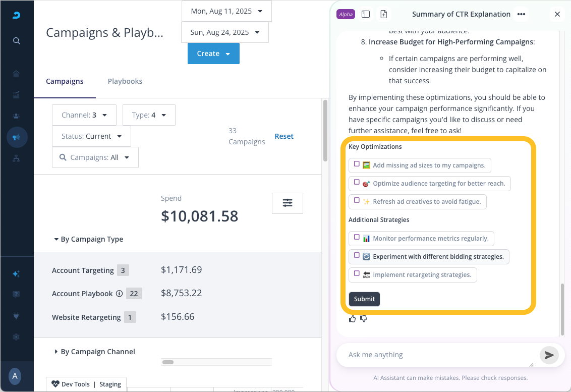Toggle the chat history sidebar panel icon
The width and height of the screenshot is (571, 392).
coord(366,14)
